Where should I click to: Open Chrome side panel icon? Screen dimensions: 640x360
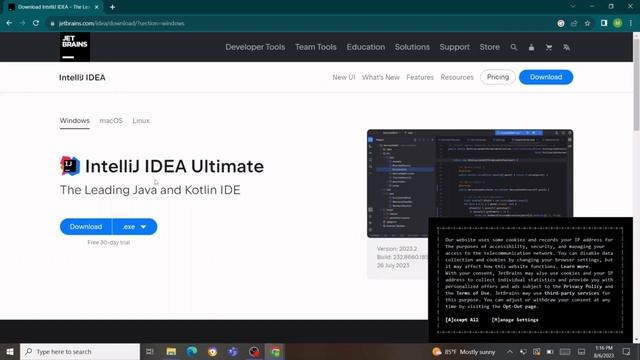(x=604, y=23)
